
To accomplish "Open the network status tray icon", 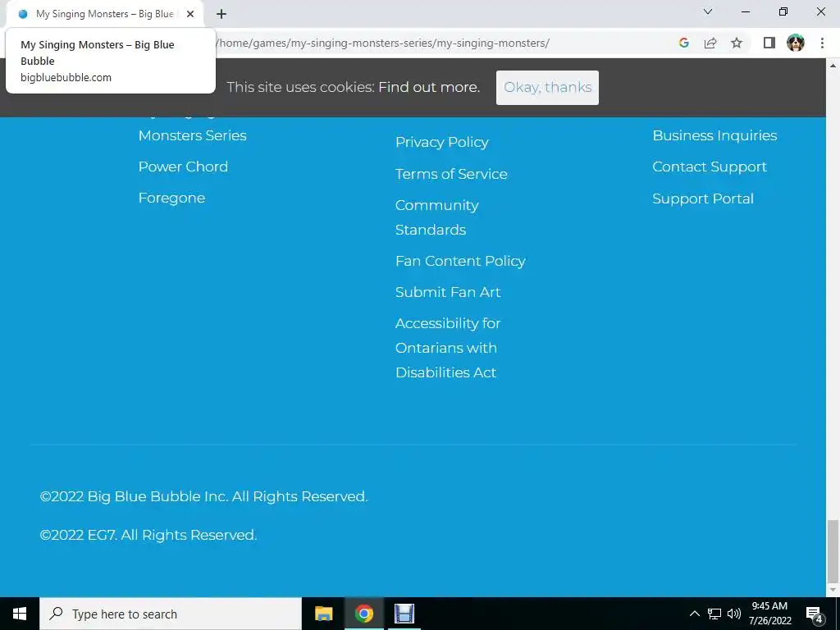I will [x=714, y=614].
